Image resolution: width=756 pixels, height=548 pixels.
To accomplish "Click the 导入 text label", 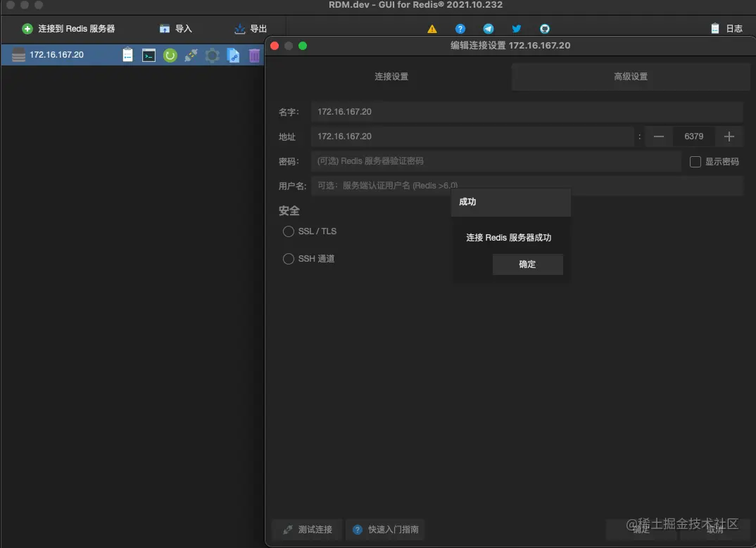I will coord(183,29).
